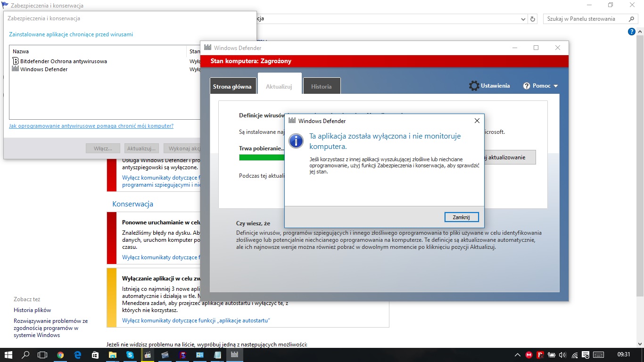Open the Historia tab
This screenshot has height=362, width=644.
pyautogui.click(x=322, y=86)
